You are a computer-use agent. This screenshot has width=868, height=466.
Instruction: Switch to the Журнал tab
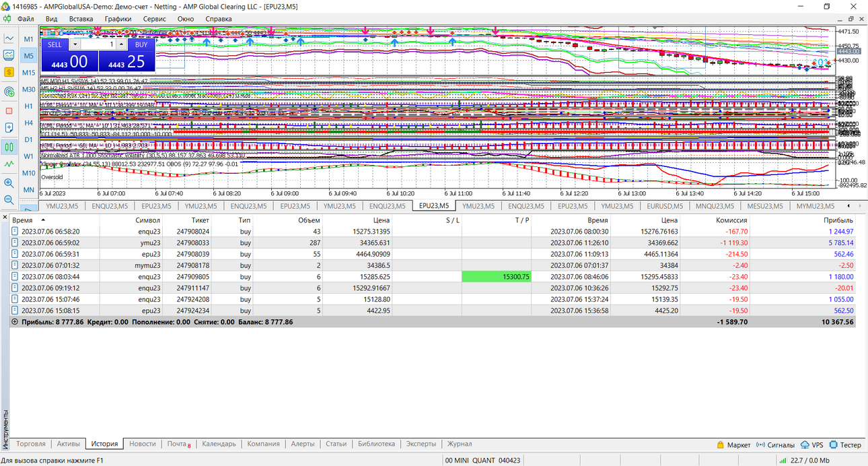460,444
